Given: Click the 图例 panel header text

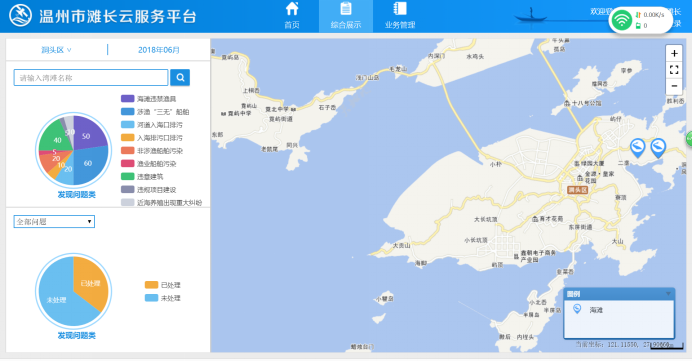Looking at the screenshot, I should tap(573, 294).
